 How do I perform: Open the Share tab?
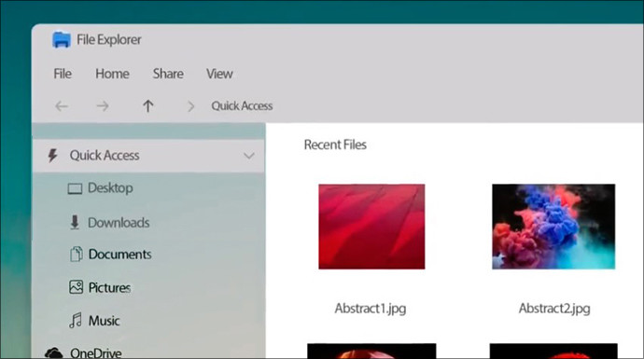click(x=168, y=74)
